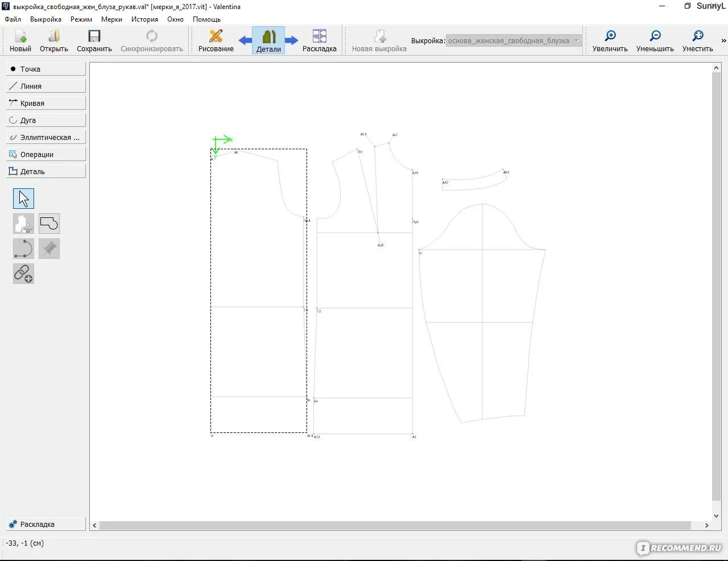Open the Выкройка menu
728x561 pixels.
(x=45, y=19)
